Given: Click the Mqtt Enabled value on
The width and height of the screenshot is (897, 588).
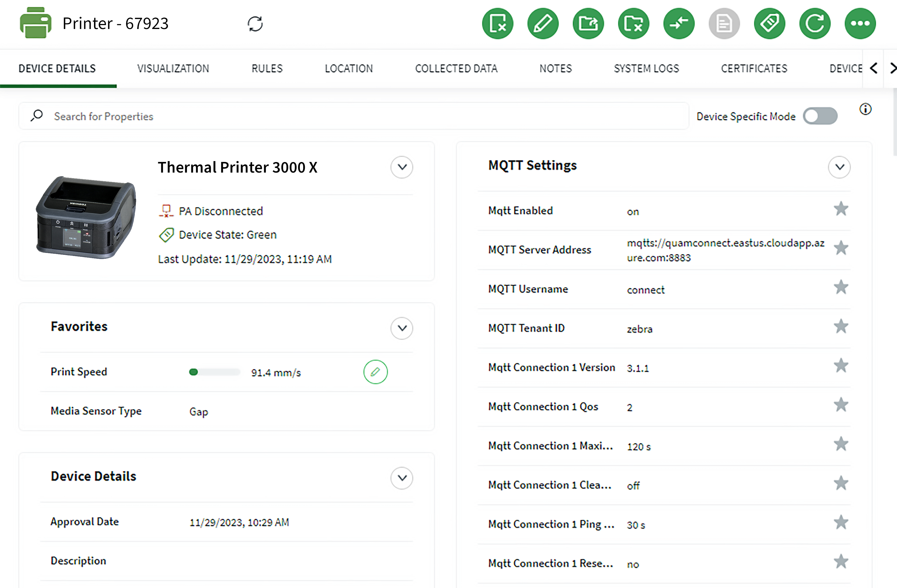Looking at the screenshot, I should (x=633, y=212).
